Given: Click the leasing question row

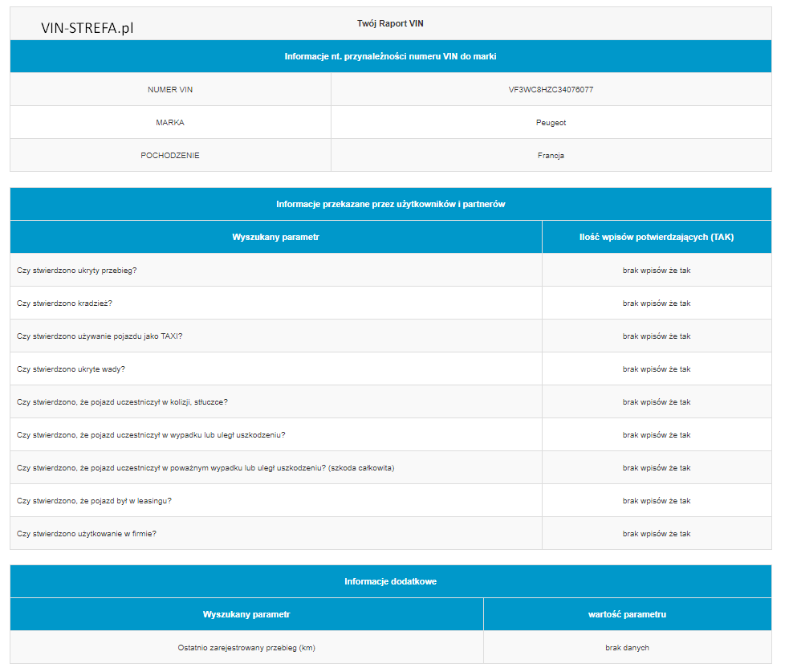Looking at the screenshot, I should pyautogui.click(x=94, y=501).
